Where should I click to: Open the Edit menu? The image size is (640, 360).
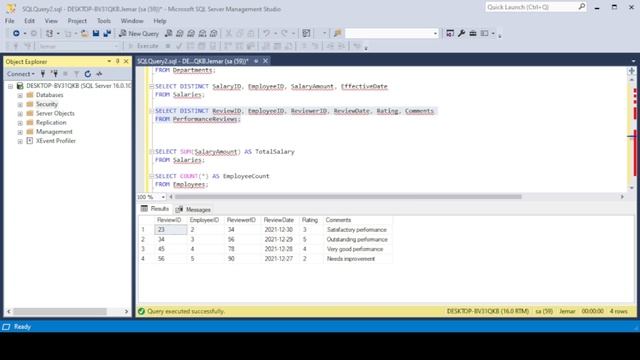click(29, 21)
